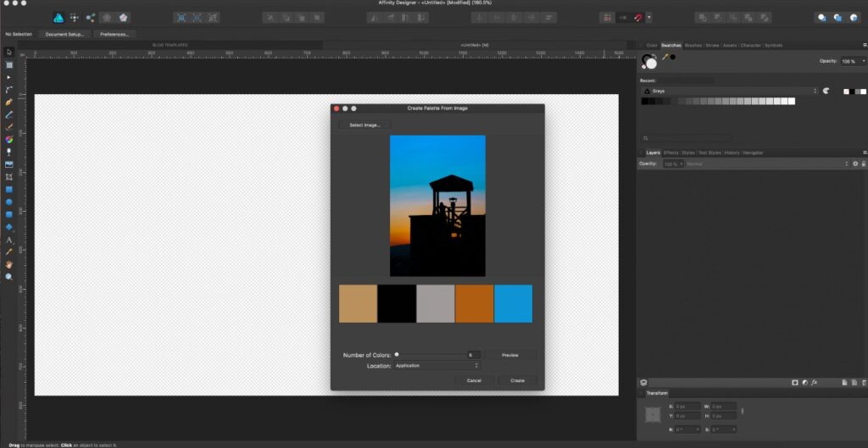The width and height of the screenshot is (868, 448).
Task: Add an adjustment layer
Action: tap(804, 382)
